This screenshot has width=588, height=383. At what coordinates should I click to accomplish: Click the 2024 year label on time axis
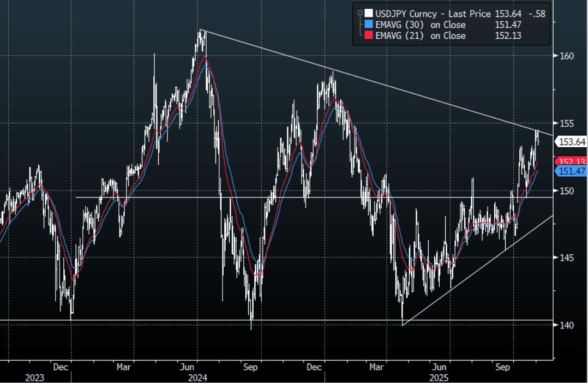(x=197, y=378)
